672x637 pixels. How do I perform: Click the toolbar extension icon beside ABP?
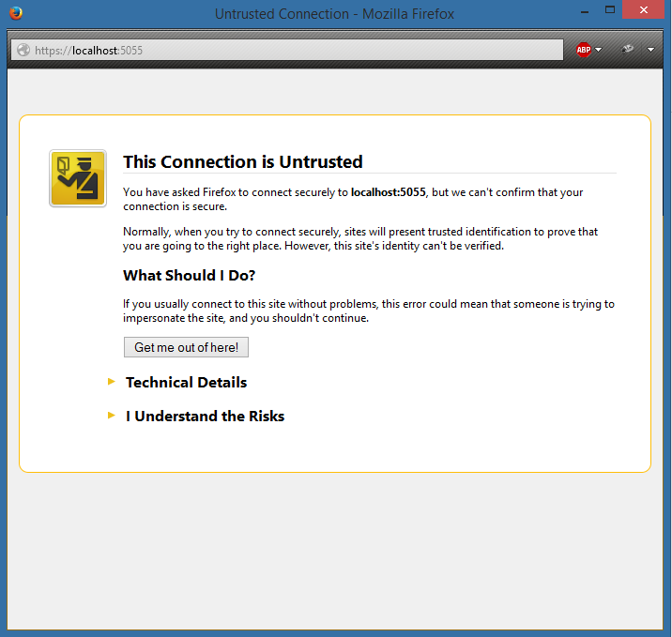[628, 50]
